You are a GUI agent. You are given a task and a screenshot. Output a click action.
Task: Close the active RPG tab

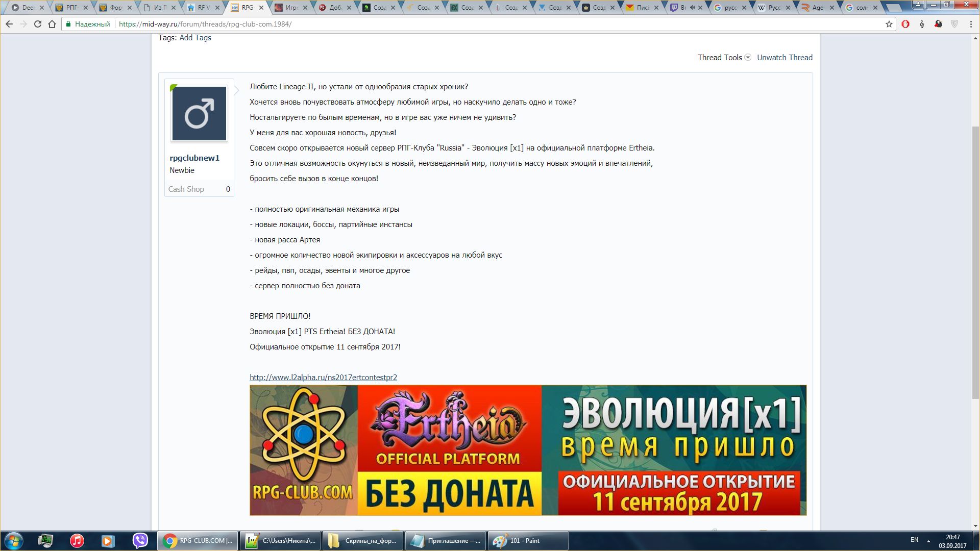click(x=262, y=8)
